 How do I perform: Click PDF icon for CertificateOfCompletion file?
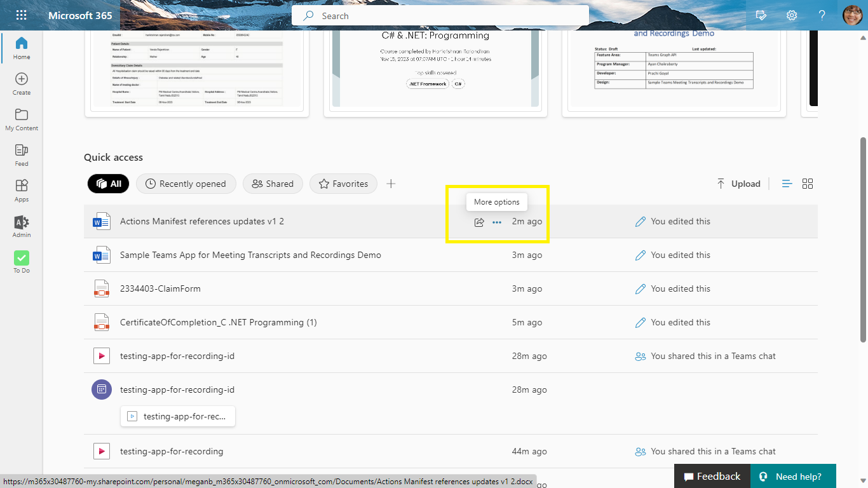point(102,322)
